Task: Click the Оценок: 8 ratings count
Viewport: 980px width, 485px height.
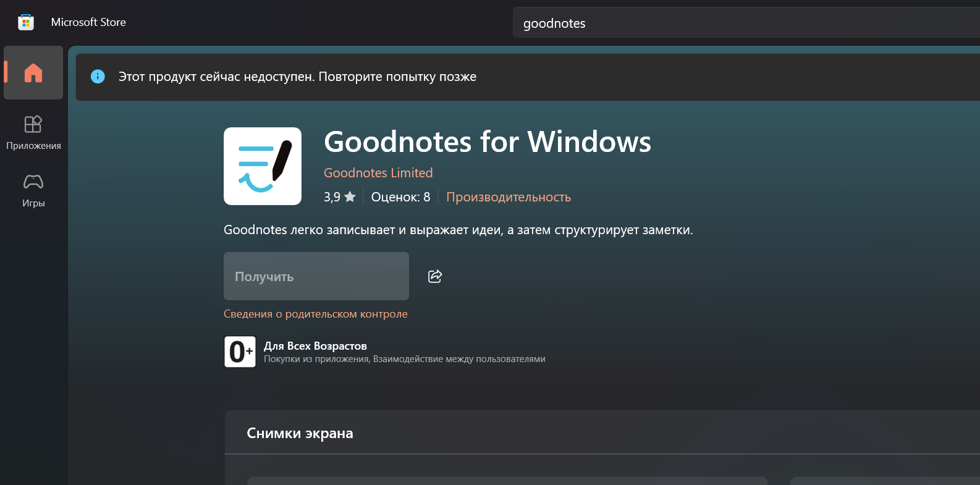Action: point(400,197)
